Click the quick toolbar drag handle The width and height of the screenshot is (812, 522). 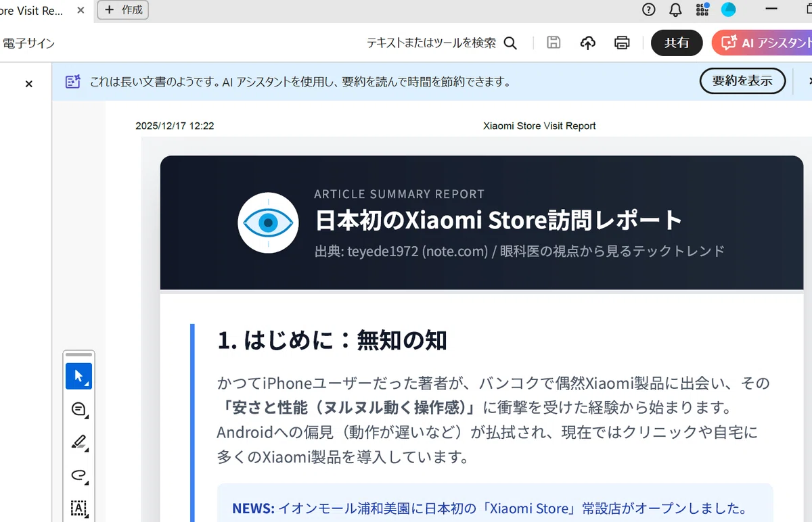pyautogui.click(x=78, y=355)
